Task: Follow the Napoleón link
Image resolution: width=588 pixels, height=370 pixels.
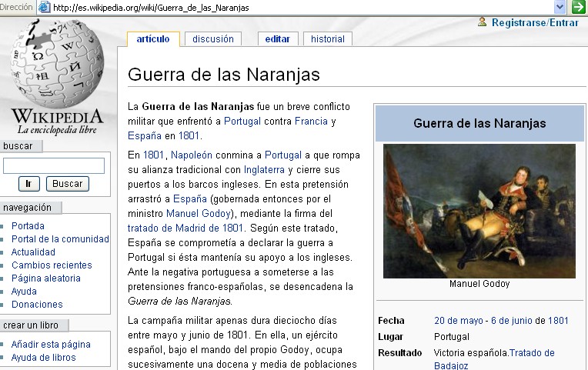Action: tap(192, 155)
